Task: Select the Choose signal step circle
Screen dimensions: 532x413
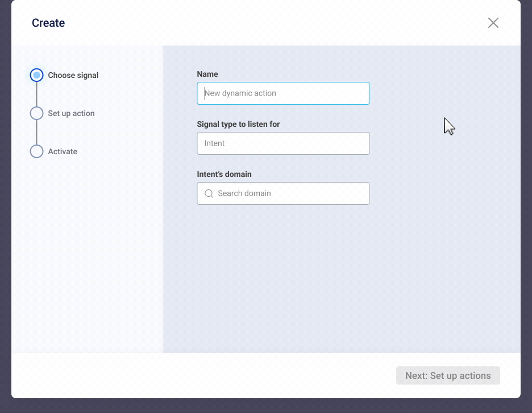Action: 36,75
